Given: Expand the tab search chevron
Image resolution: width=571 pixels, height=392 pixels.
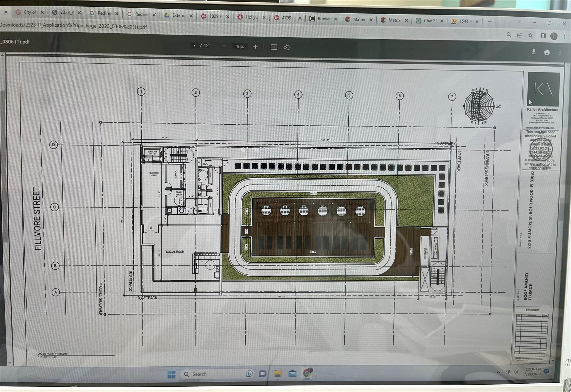Looking at the screenshot, I should coord(519,22).
